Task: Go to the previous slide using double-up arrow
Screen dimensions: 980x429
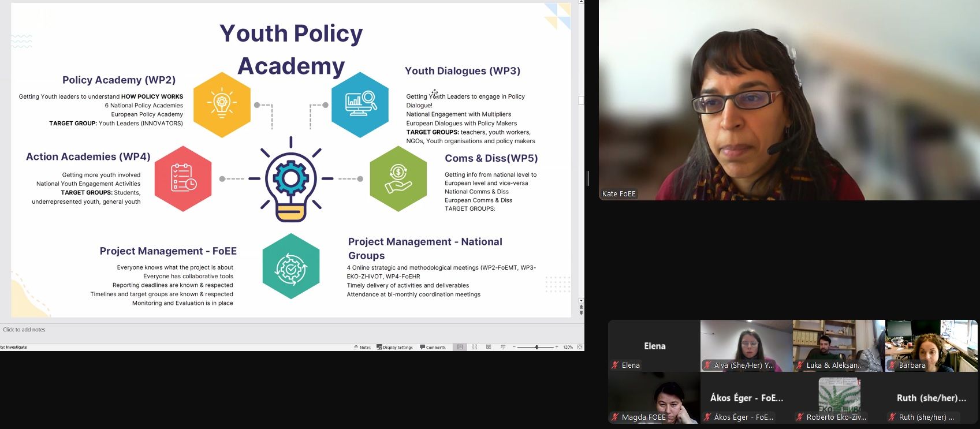Action: pos(581,307)
